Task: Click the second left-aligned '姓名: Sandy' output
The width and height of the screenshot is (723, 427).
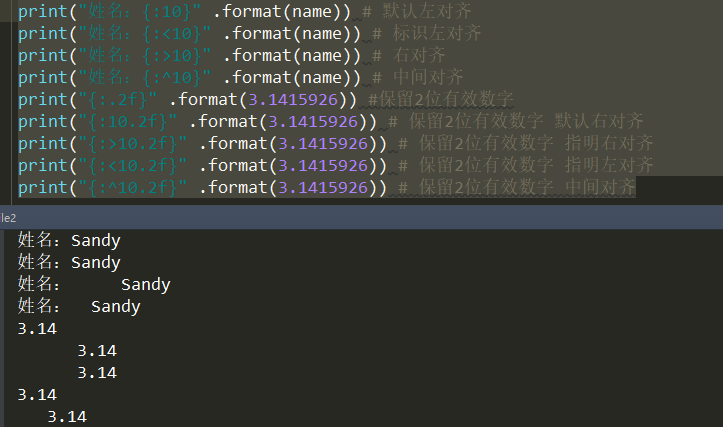Action: click(69, 262)
